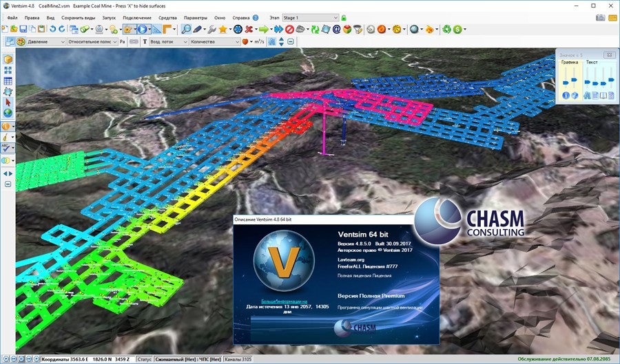Screen dimensions: 620x364
Task: Click the New file icon
Action: [5, 29]
